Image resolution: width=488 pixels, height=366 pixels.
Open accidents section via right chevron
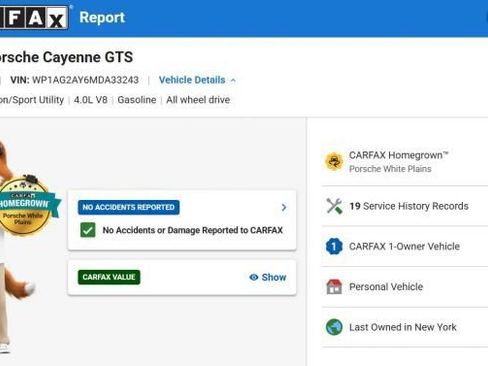[x=284, y=207]
